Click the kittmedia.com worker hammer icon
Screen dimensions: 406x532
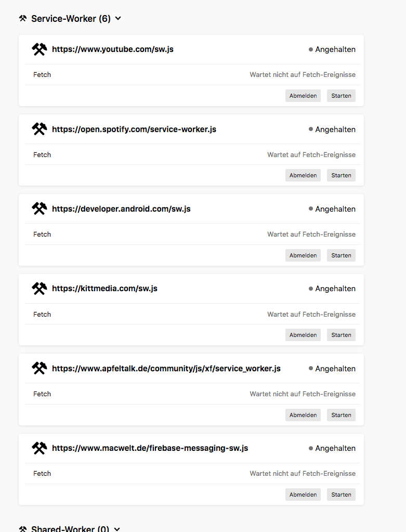[x=40, y=289]
